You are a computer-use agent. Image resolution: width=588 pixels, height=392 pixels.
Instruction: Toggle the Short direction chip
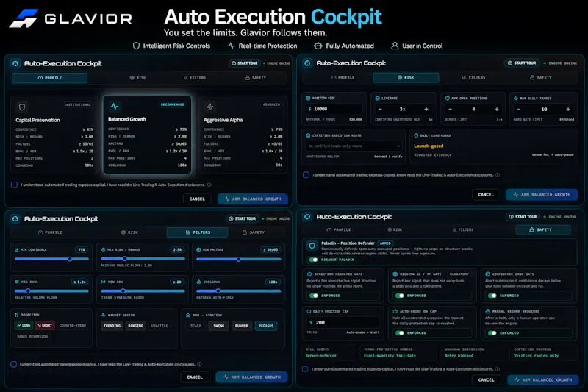click(x=45, y=325)
